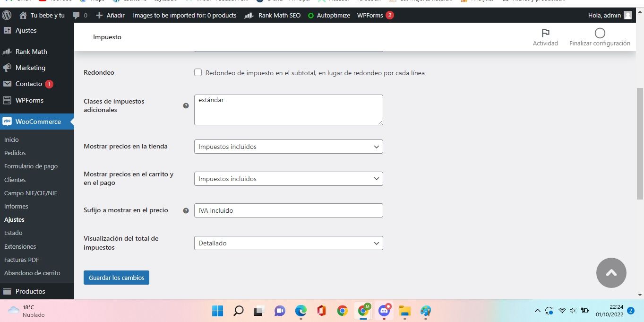Open Formulario de pago submenu
The width and height of the screenshot is (644, 322).
pyautogui.click(x=31, y=166)
